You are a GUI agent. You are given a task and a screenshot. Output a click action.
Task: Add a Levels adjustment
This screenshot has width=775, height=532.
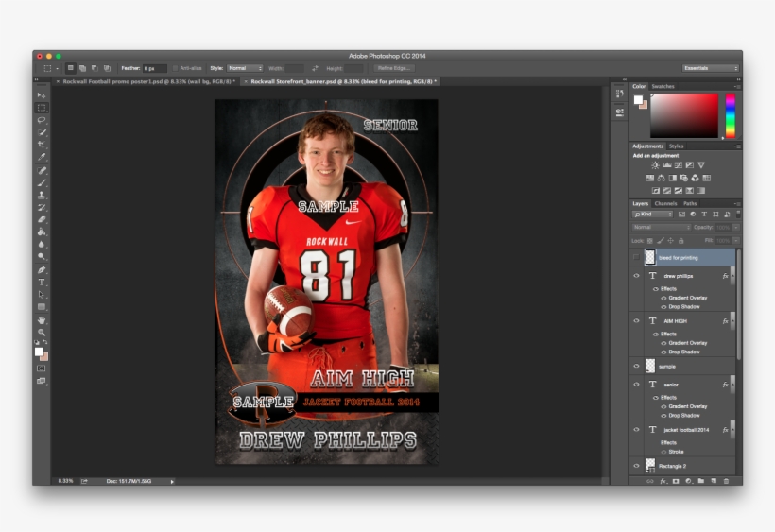(x=666, y=165)
